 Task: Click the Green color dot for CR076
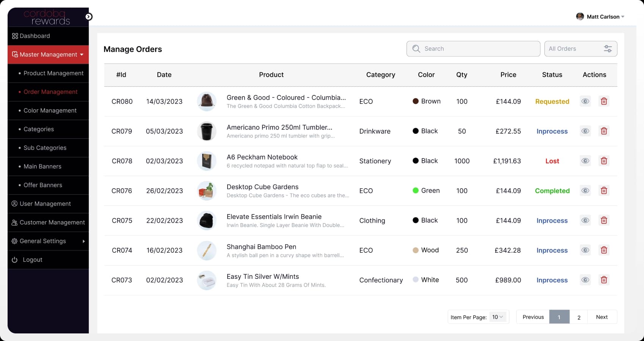coord(416,191)
